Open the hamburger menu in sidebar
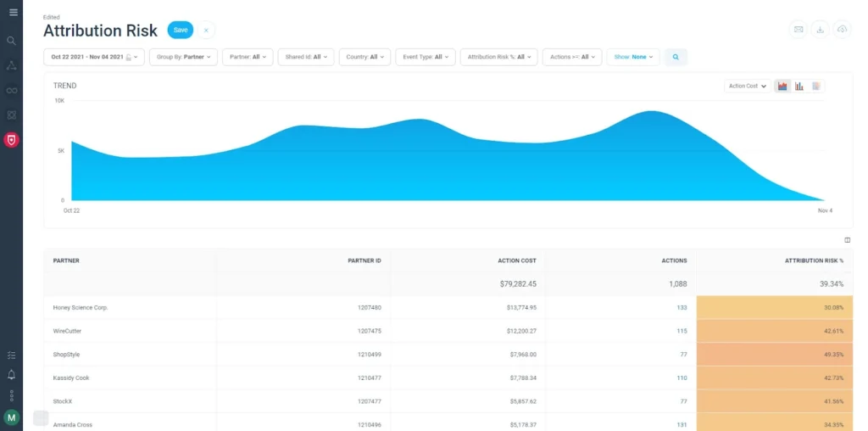The image size is (868, 431). [x=12, y=12]
